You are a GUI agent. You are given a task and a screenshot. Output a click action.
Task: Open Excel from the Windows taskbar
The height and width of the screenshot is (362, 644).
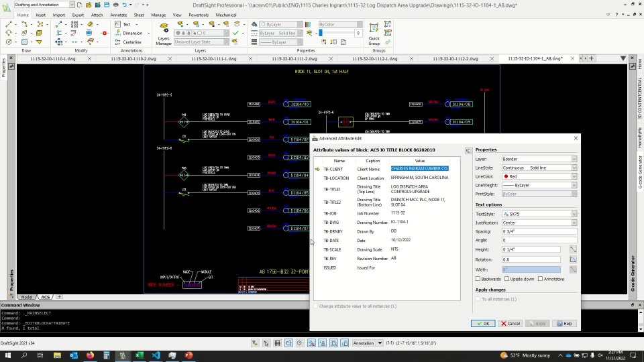139,355
